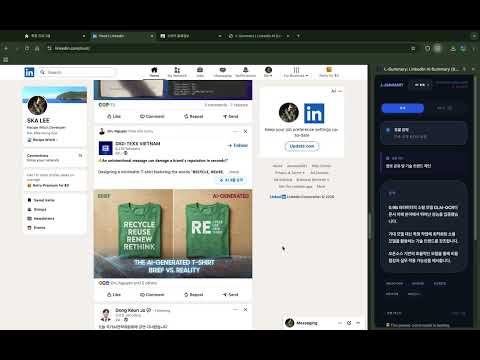Follow DIGI-TEXX VIETNAM

[x=238, y=145]
